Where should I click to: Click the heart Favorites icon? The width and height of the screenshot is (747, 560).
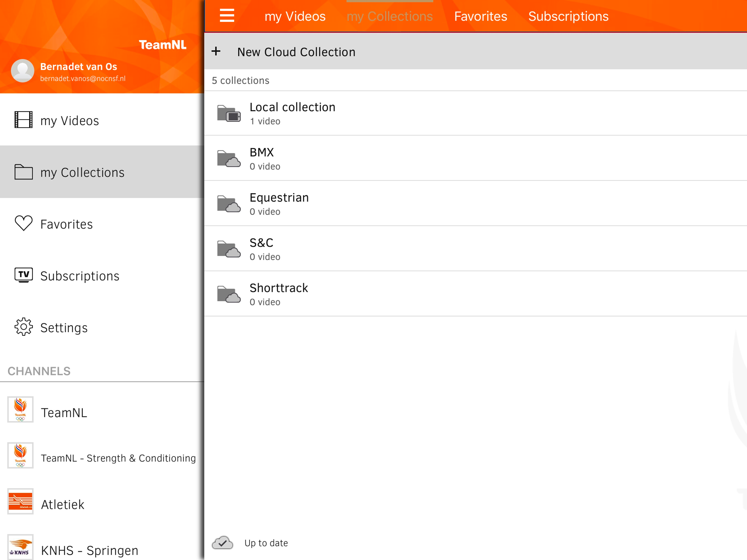point(24,223)
